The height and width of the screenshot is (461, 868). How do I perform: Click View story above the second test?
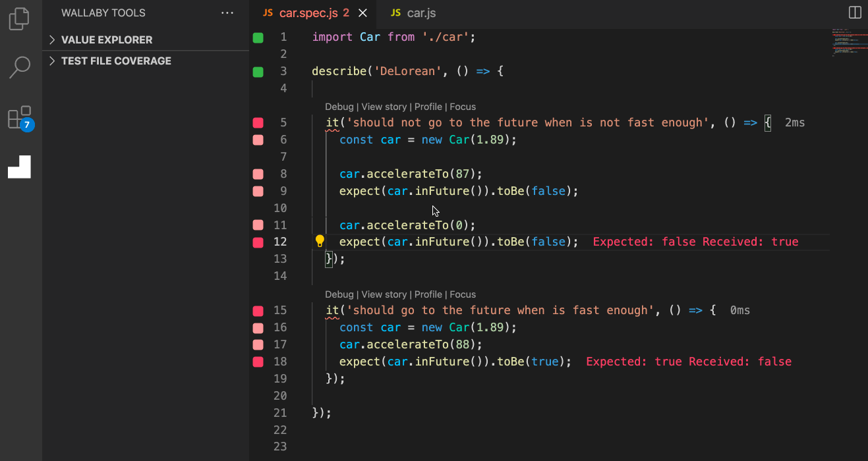[384, 294]
